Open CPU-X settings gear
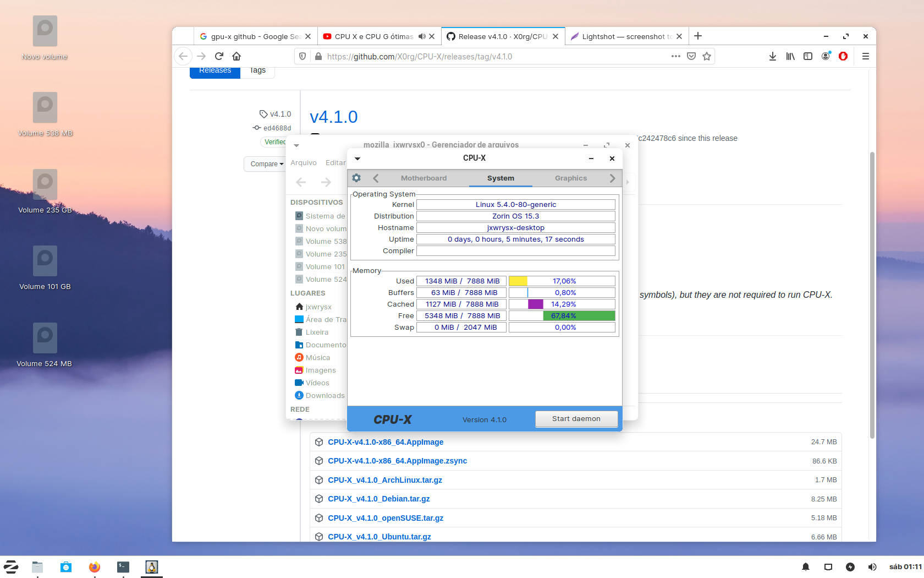The image size is (924, 578). point(356,178)
